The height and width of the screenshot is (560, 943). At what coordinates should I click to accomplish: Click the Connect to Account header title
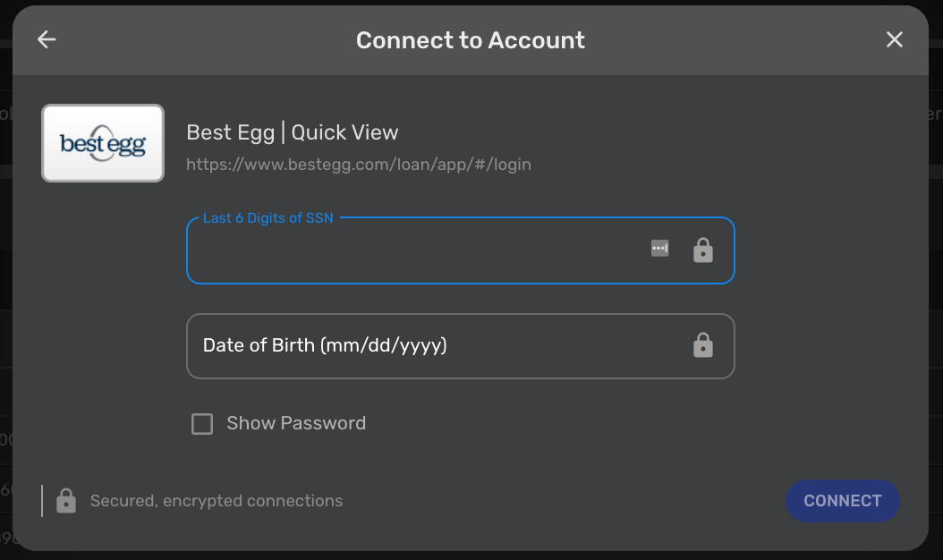pyautogui.click(x=471, y=40)
